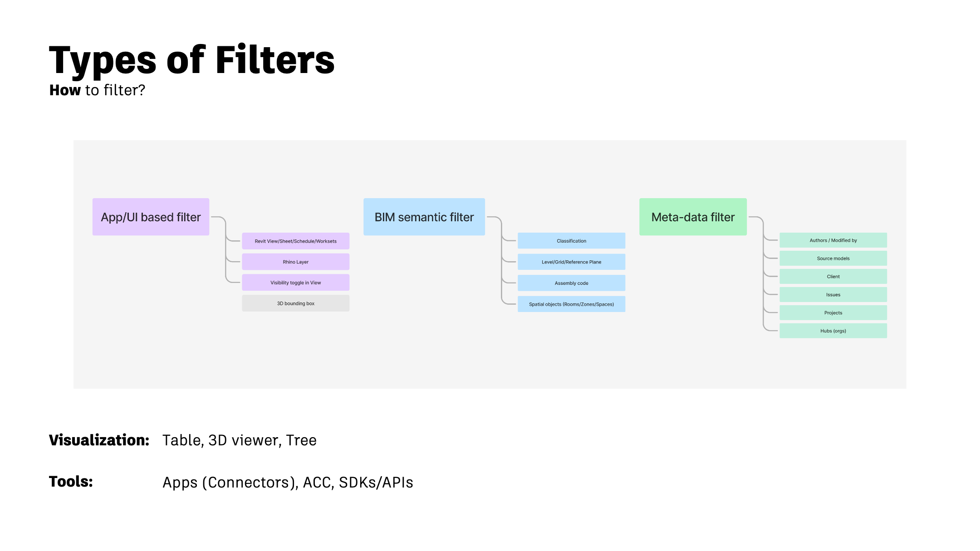Screen dimensions: 980x551
Task: Select the Authors / Modified by node
Action: [x=833, y=240]
